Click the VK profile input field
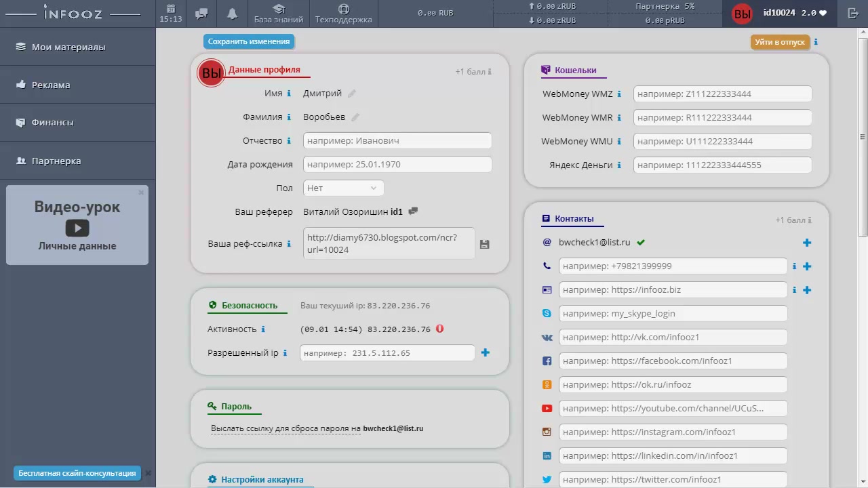The width and height of the screenshot is (868, 488). pos(673,338)
